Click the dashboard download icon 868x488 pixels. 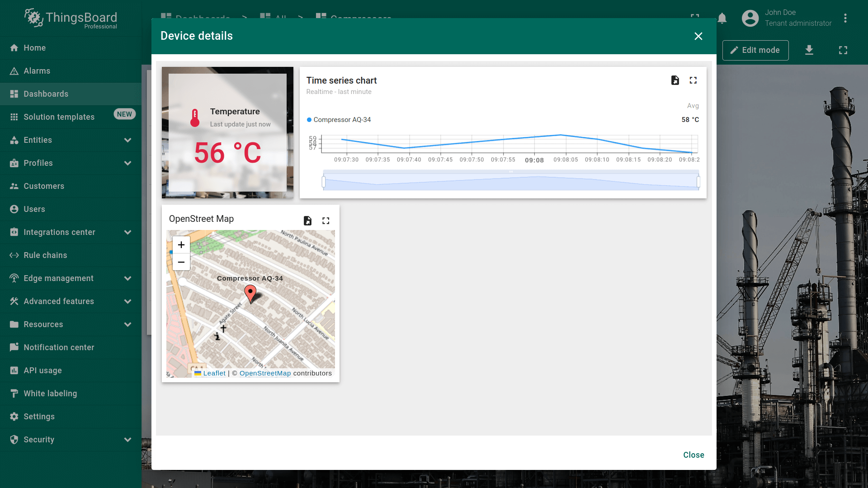(x=809, y=50)
